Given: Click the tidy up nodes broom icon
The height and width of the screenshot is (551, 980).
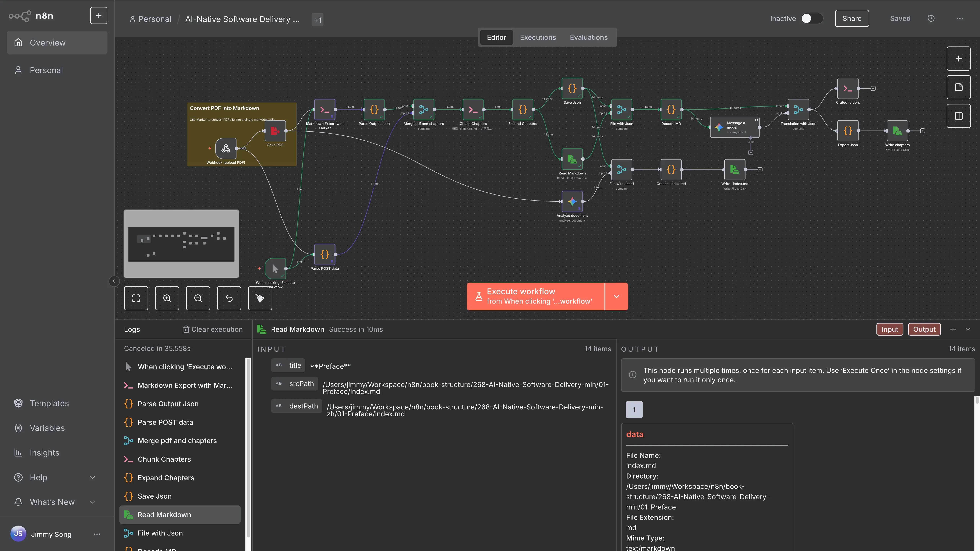Looking at the screenshot, I should click(x=260, y=298).
